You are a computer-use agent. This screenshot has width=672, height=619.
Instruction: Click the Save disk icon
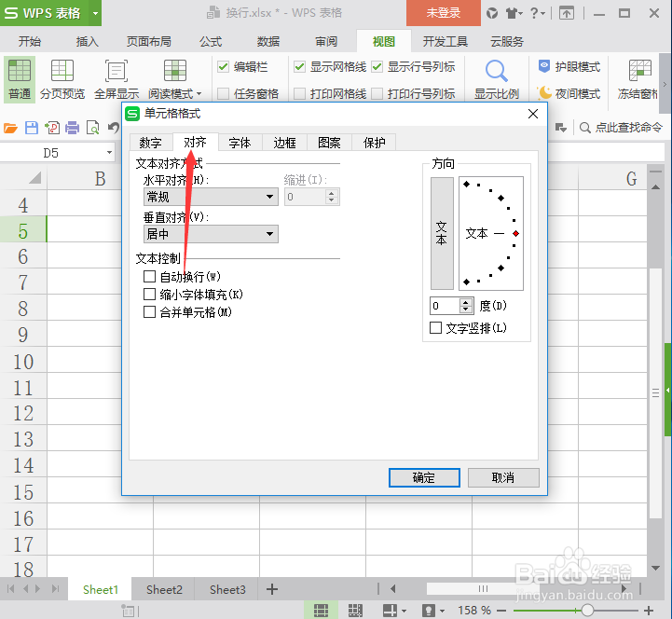(x=32, y=128)
